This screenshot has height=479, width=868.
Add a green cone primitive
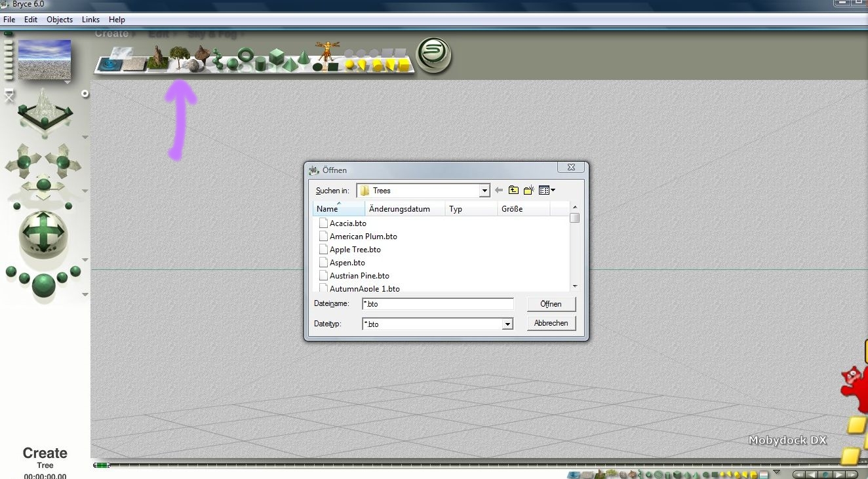tap(303, 58)
